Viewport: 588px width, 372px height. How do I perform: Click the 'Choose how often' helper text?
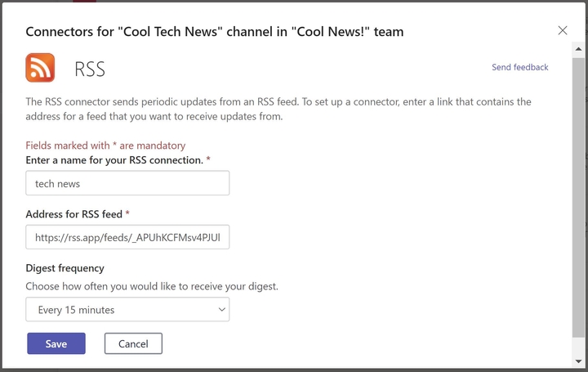[152, 286]
